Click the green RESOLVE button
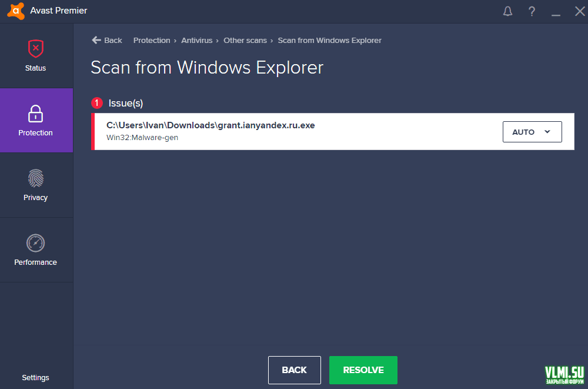The height and width of the screenshot is (389, 588). click(363, 370)
